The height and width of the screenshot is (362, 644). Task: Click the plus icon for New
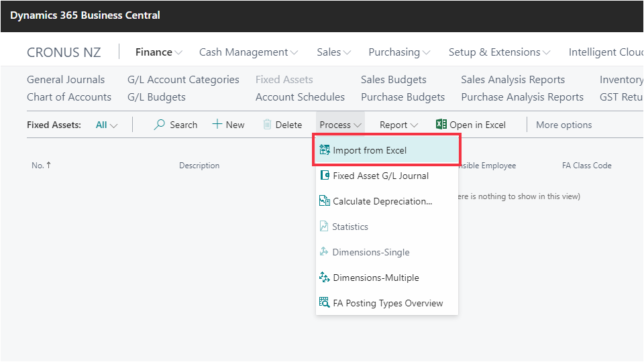click(x=217, y=124)
